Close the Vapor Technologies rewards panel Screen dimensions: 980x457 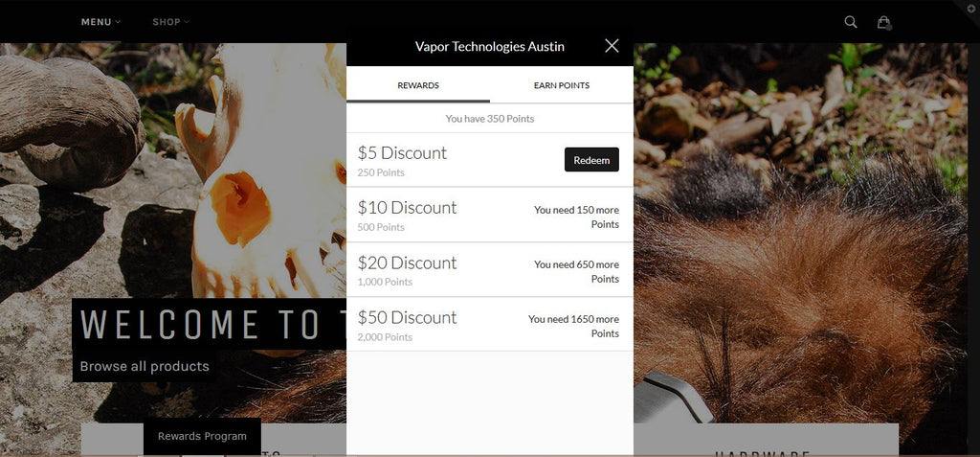(x=612, y=46)
